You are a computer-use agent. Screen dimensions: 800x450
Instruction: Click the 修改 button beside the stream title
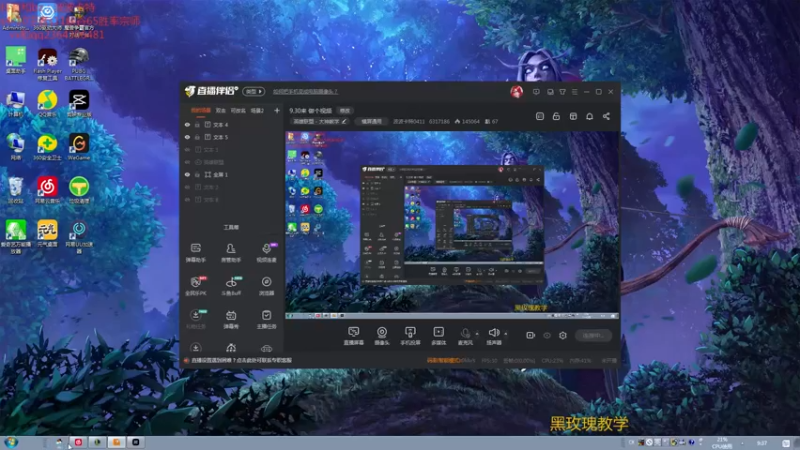click(x=345, y=111)
